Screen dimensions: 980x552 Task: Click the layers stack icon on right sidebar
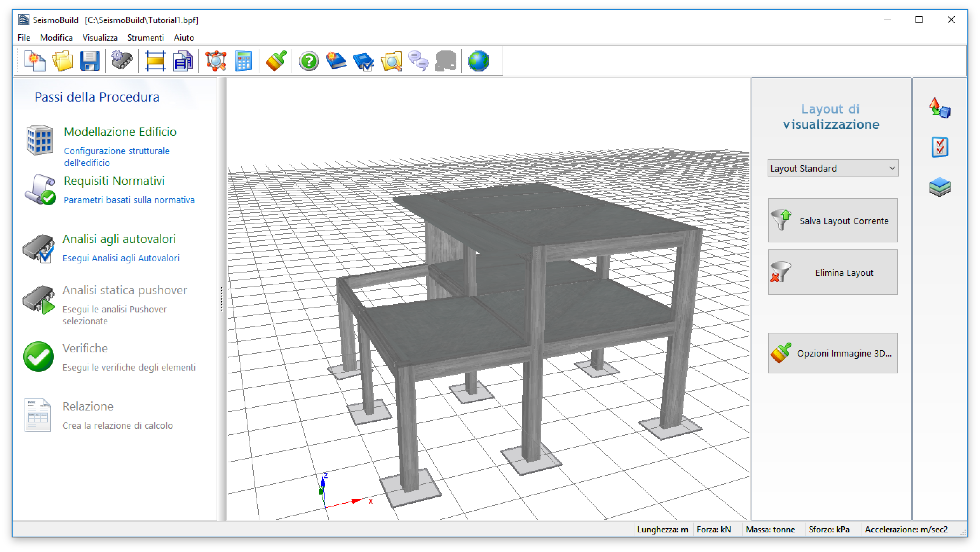[x=939, y=187]
